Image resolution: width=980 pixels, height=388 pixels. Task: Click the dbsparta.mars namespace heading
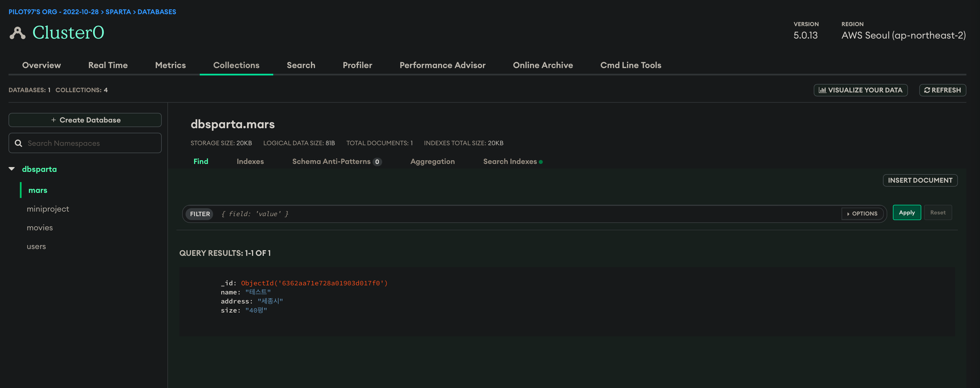pos(232,124)
